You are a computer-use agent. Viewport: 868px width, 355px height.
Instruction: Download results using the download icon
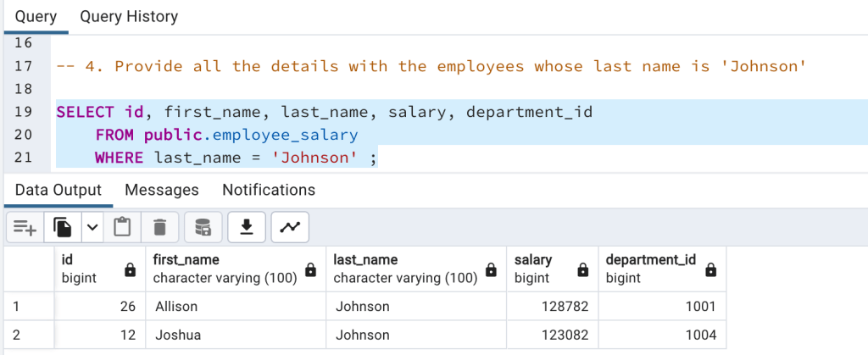[x=247, y=227]
